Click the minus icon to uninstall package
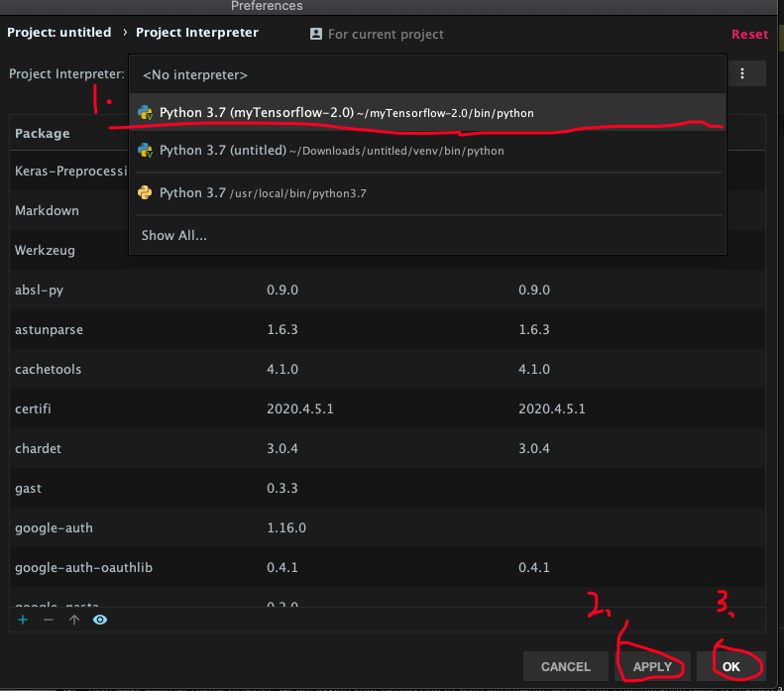 coord(49,620)
